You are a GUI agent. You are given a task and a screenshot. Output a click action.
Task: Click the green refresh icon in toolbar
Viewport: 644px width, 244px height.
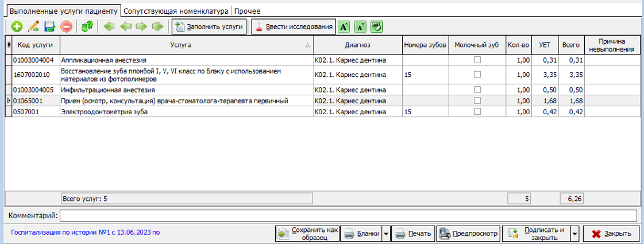click(x=87, y=26)
